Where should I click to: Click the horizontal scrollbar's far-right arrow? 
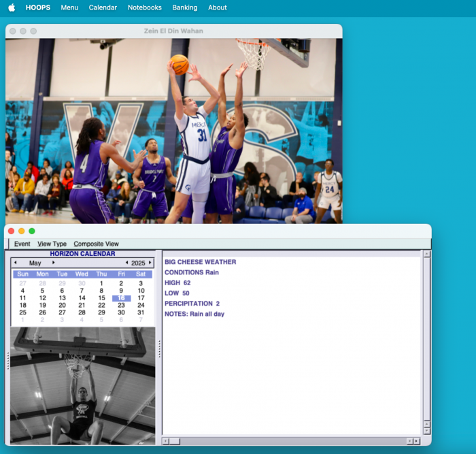point(416,441)
